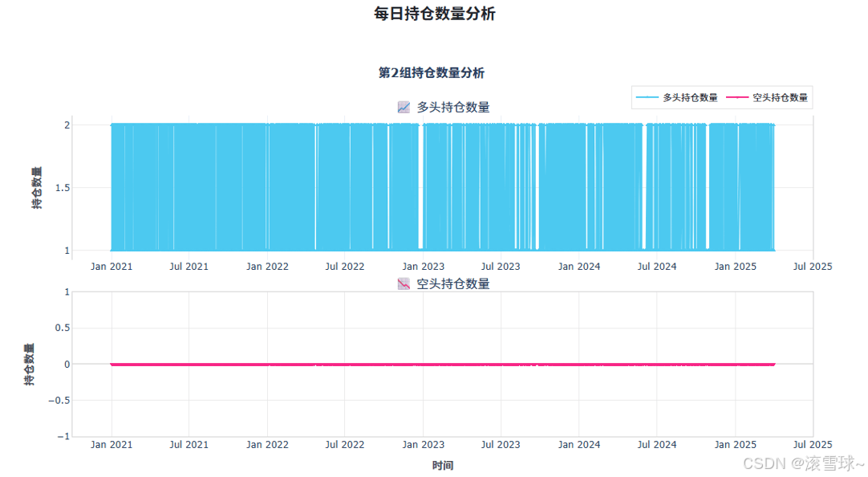Click the Jan 2023 tick of the top chart

pyautogui.click(x=424, y=267)
